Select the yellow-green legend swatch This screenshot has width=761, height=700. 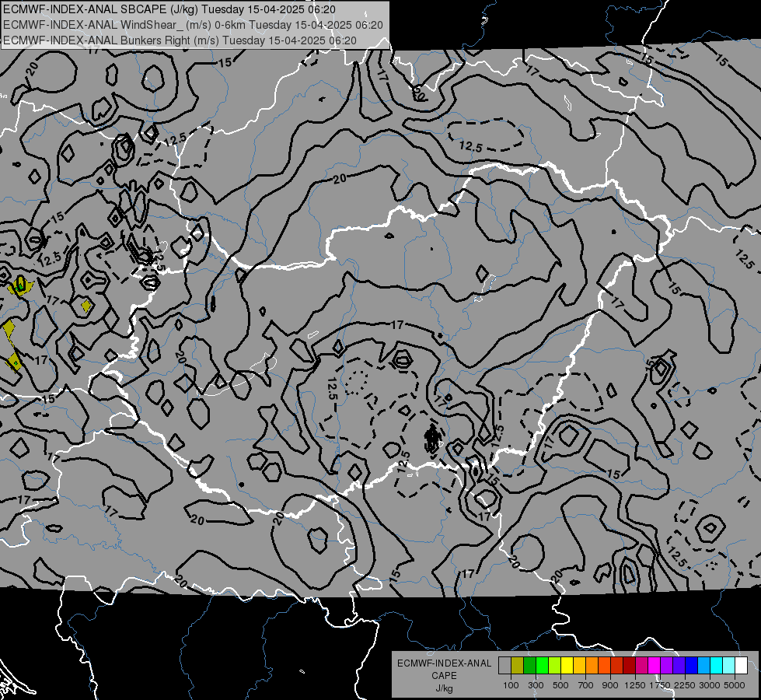[x=554, y=666]
